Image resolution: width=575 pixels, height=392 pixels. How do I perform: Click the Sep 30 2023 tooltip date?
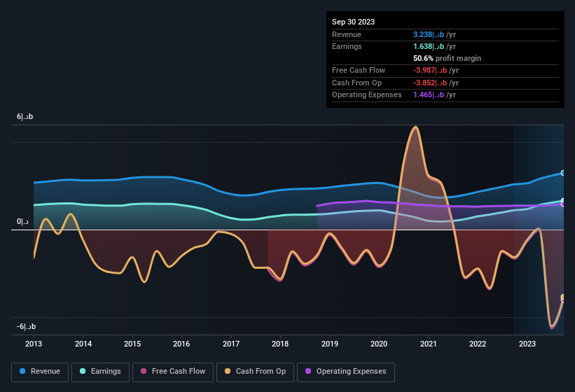(353, 22)
